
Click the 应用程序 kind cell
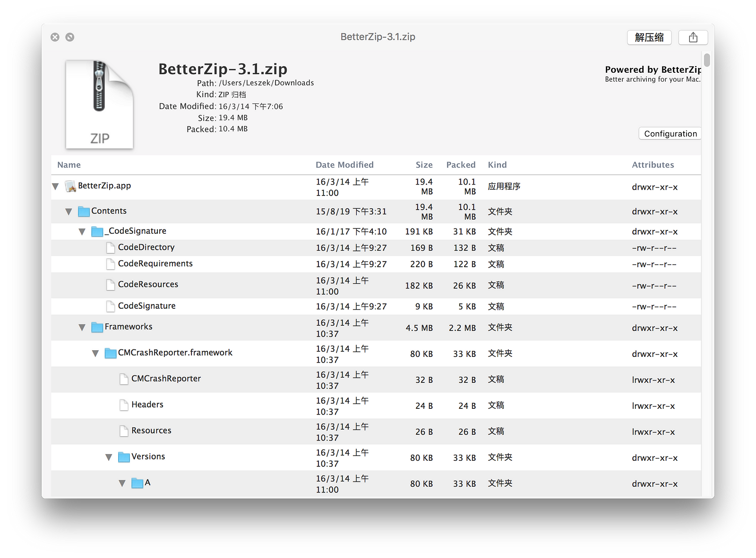point(504,186)
